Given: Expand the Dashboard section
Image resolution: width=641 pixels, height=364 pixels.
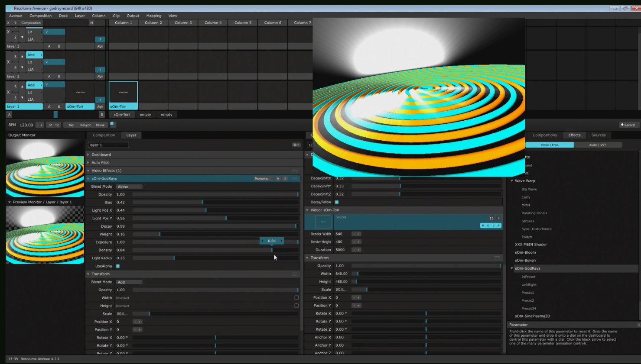Looking at the screenshot, I should [101, 155].
